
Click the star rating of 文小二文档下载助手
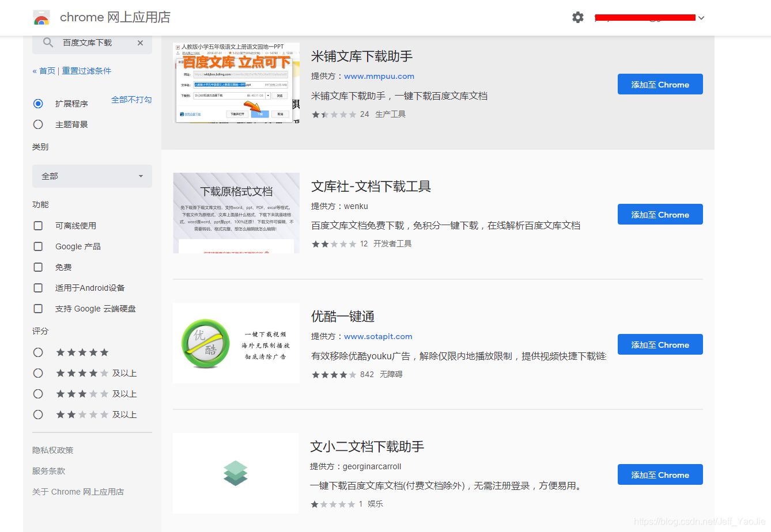pyautogui.click(x=333, y=504)
